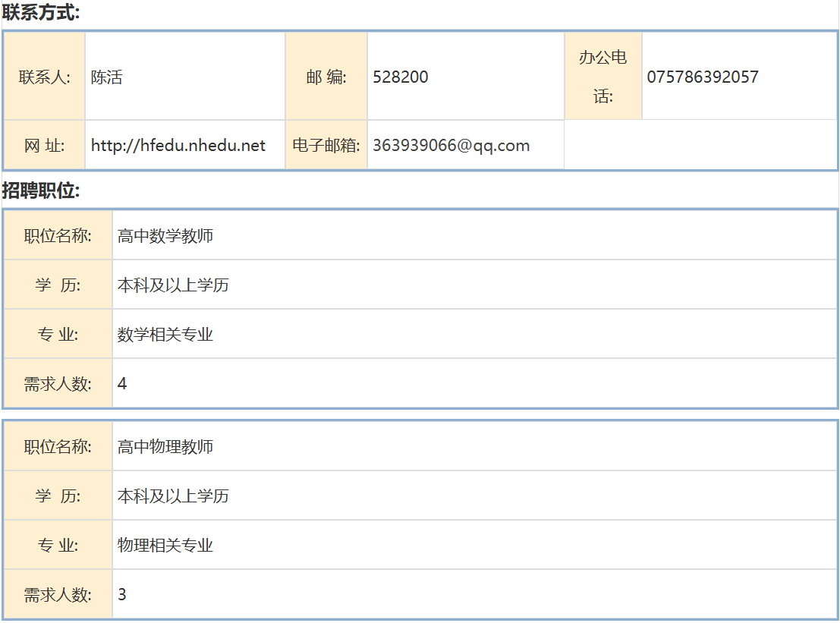The height and width of the screenshot is (623, 840).
Task: Select the job title 高中数学教师
Action: point(165,236)
